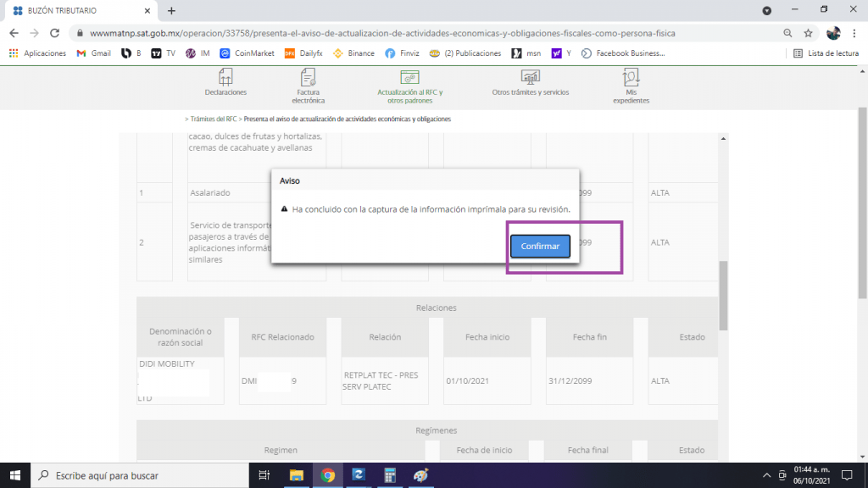Click the Confirmar button in Aviso dialog

[540, 247]
